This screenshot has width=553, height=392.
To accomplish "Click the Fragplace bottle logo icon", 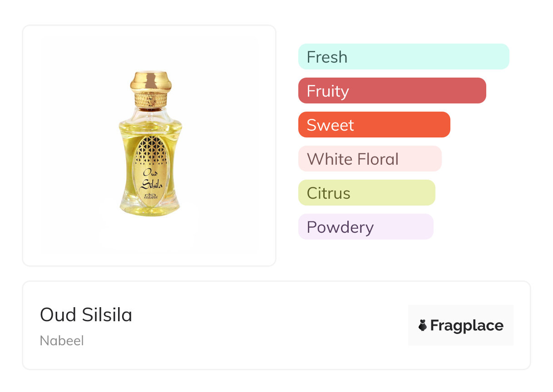I will pos(423,325).
